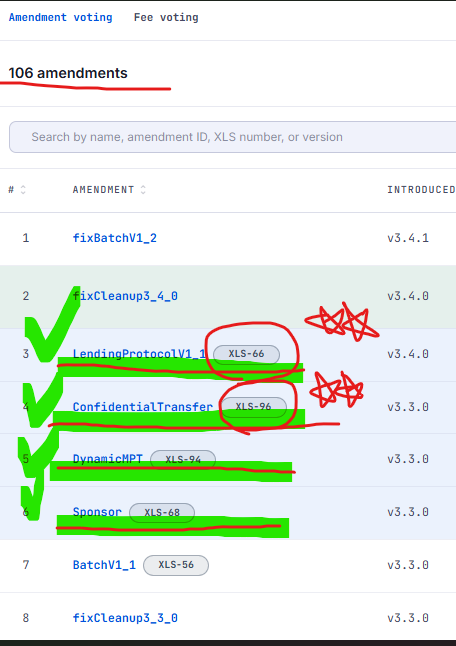Click row number 1 for fixBatchV1_2
The width and height of the screenshot is (456, 646).
[x=26, y=238]
